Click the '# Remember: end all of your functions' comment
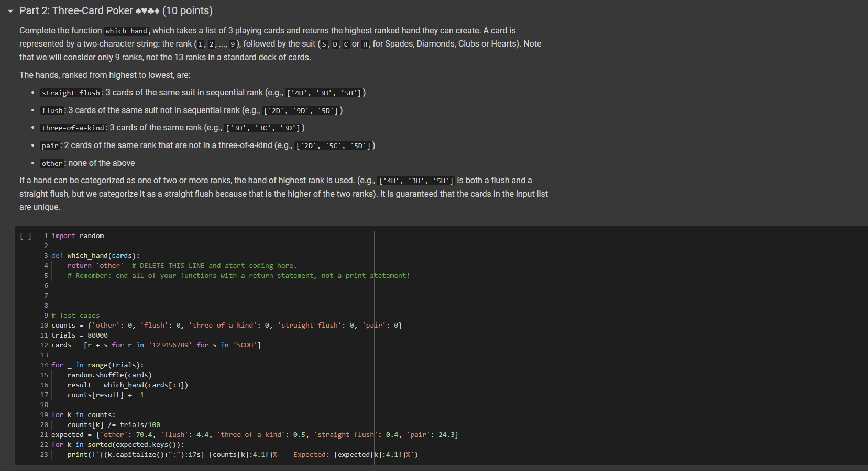The width and height of the screenshot is (868, 471). tap(239, 276)
